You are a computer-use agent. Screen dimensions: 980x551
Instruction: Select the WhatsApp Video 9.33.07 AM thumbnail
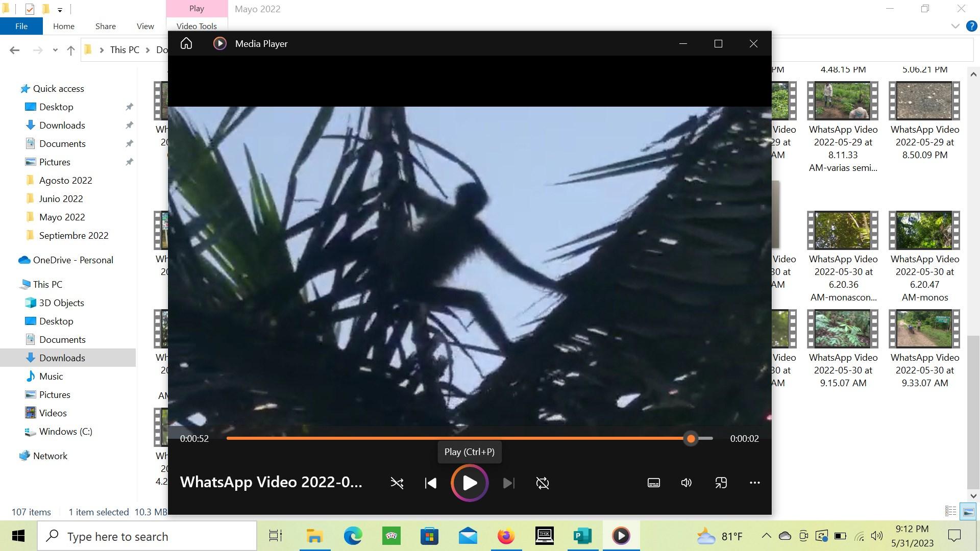coord(924,329)
